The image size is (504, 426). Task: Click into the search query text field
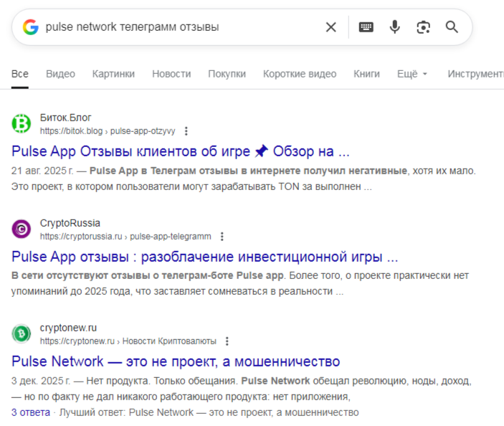coord(179,27)
